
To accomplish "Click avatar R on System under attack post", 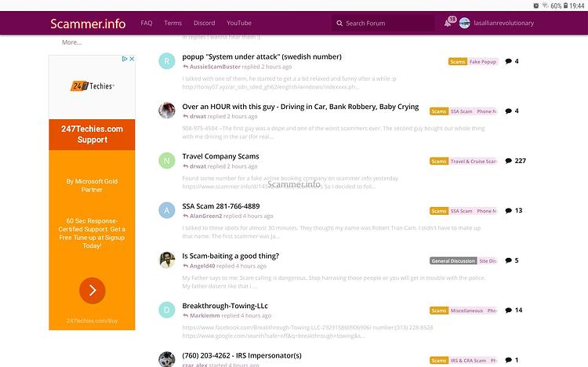I will tap(167, 61).
